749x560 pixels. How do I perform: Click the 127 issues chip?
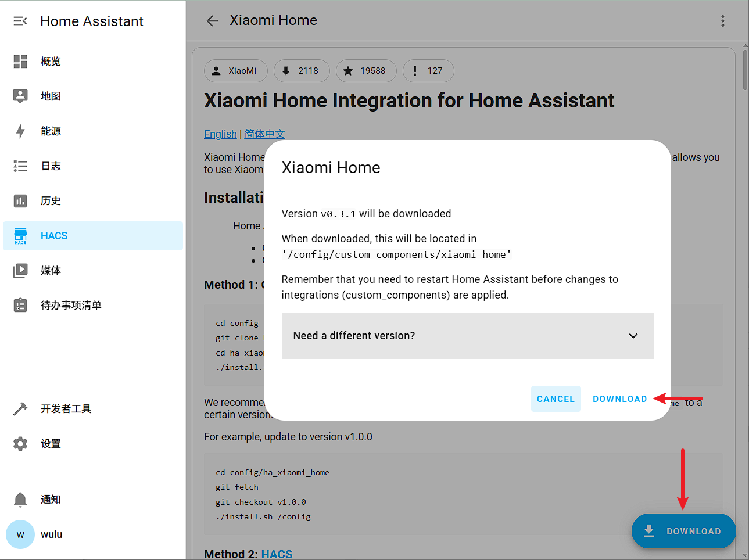pyautogui.click(x=428, y=71)
